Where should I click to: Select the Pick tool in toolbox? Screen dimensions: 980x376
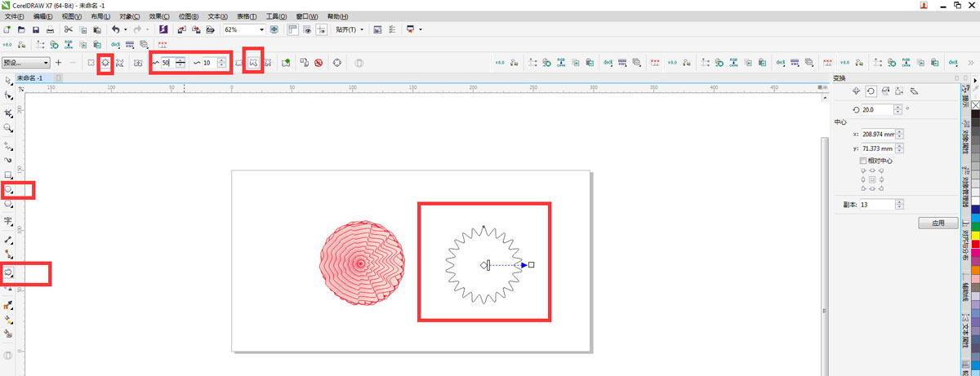pos(8,81)
